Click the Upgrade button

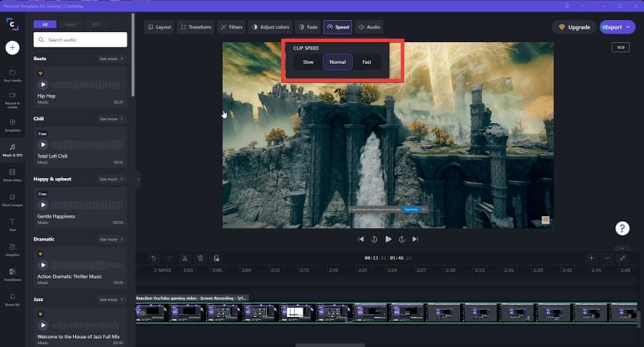click(x=574, y=27)
